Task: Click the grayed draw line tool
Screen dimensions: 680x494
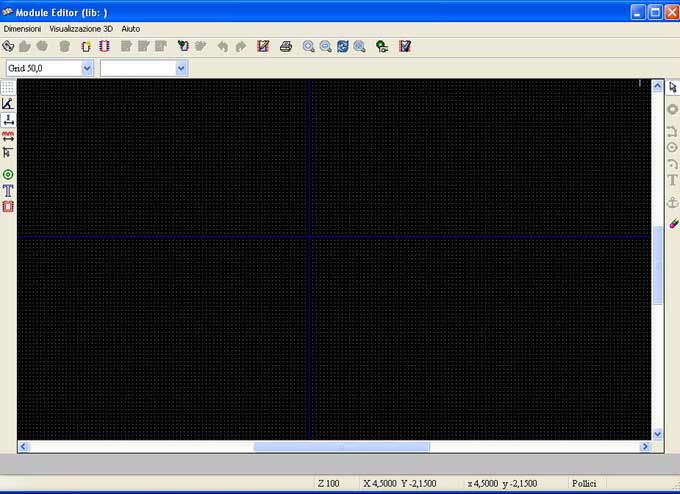Action: coord(672,131)
